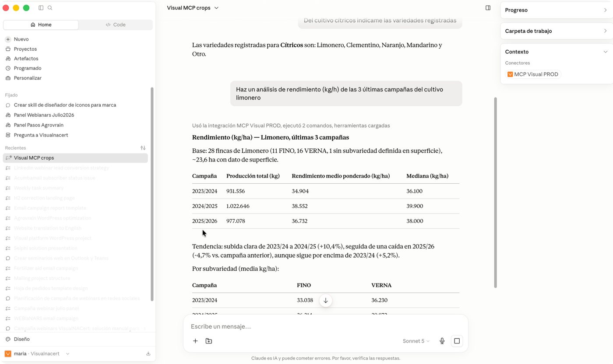The image size is (613, 364).
Task: Open pinned chat Crear skill de diseñador de iconos
Action: tap(65, 105)
